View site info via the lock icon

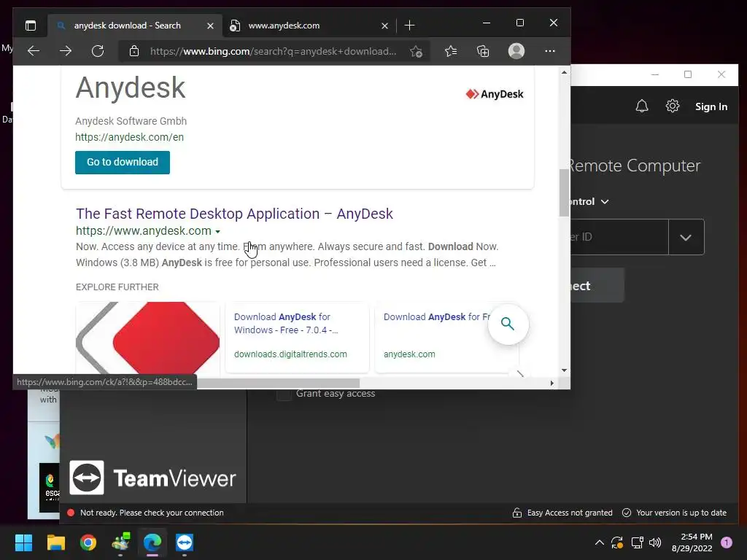pyautogui.click(x=134, y=51)
